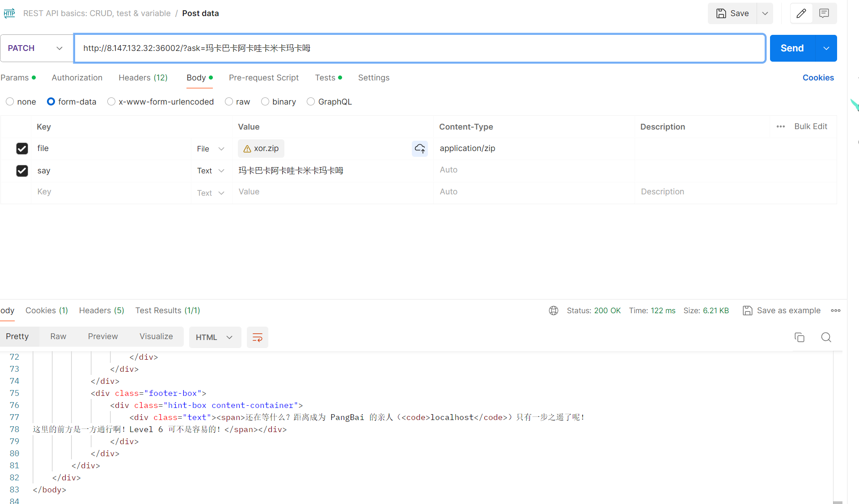Uncheck the say row checkbox
The width and height of the screenshot is (859, 504).
(22, 171)
